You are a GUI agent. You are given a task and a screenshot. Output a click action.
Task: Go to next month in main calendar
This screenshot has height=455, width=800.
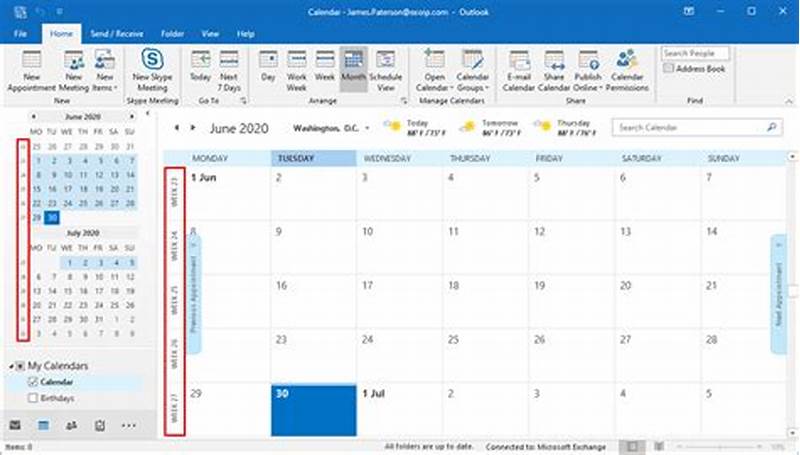click(x=193, y=128)
